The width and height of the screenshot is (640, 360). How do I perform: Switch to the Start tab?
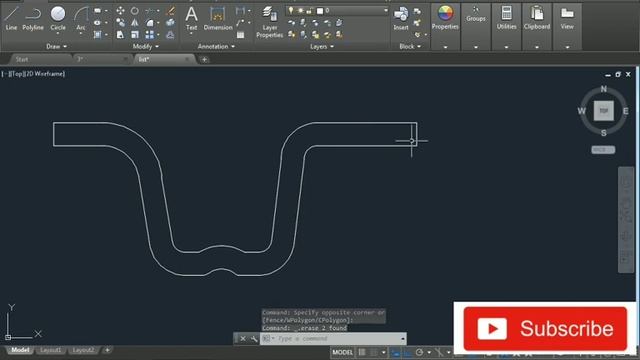point(22,59)
